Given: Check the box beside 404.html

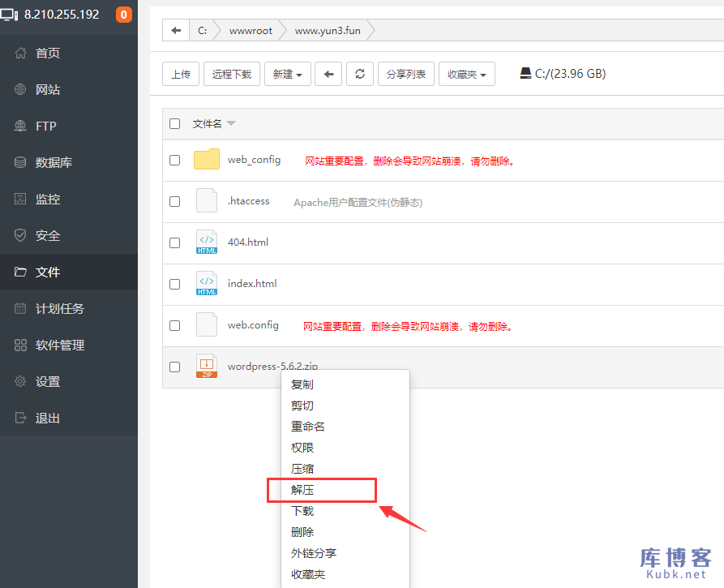Looking at the screenshot, I should click(174, 241).
